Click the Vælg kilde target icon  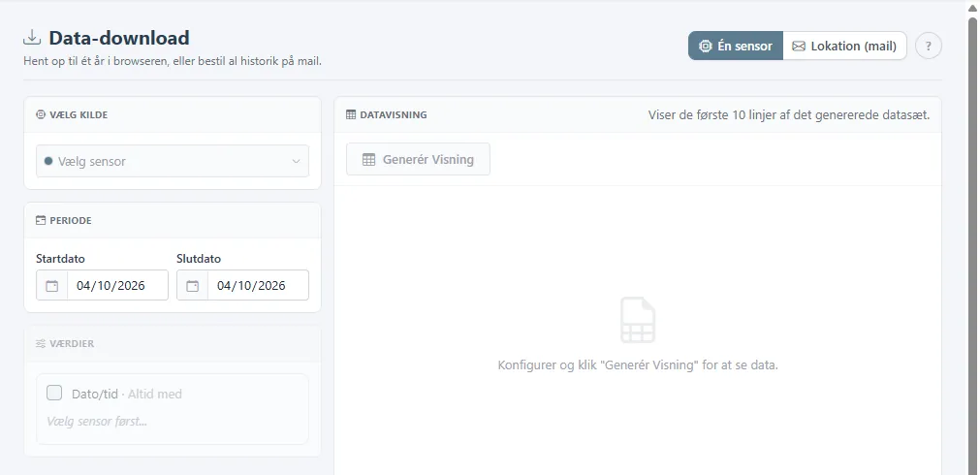point(41,115)
